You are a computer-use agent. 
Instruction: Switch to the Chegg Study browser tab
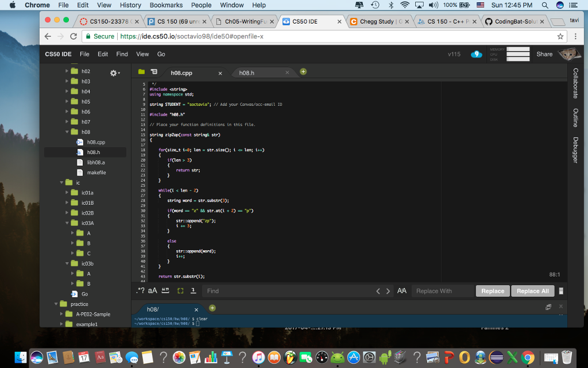tap(380, 21)
